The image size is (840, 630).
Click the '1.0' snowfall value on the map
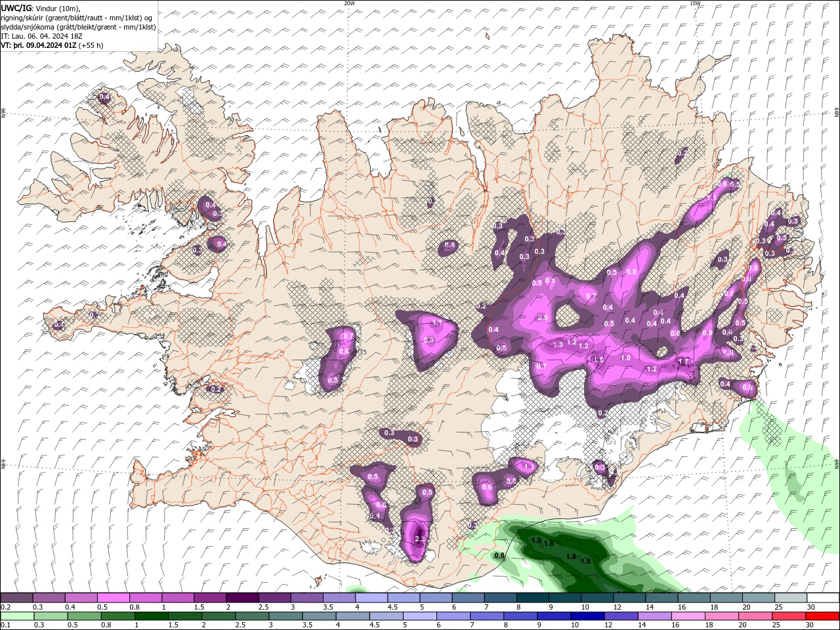(625, 358)
